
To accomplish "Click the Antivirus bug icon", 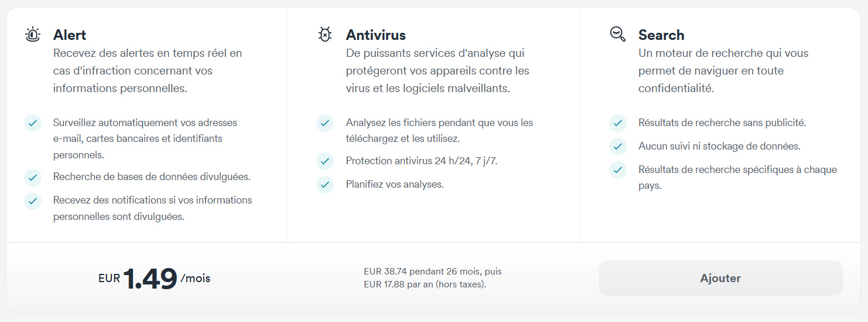I will [324, 34].
